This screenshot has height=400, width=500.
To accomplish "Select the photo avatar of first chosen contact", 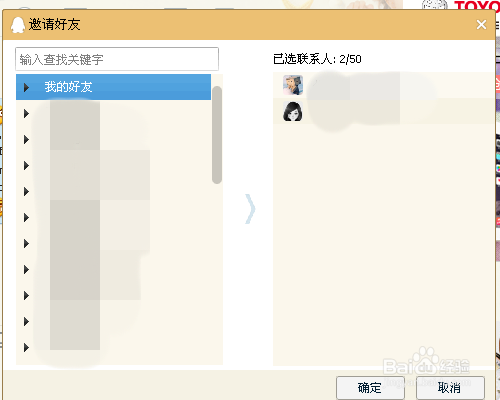I will coord(293,85).
